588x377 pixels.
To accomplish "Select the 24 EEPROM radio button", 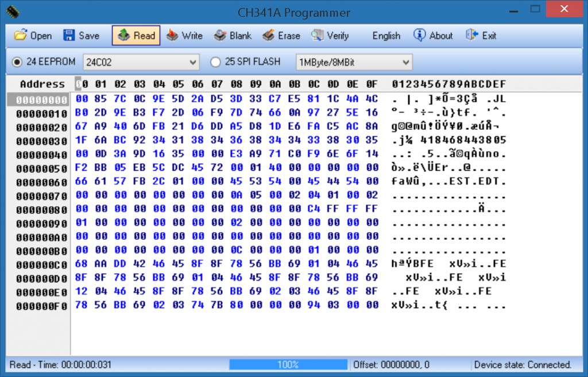I will coord(17,62).
